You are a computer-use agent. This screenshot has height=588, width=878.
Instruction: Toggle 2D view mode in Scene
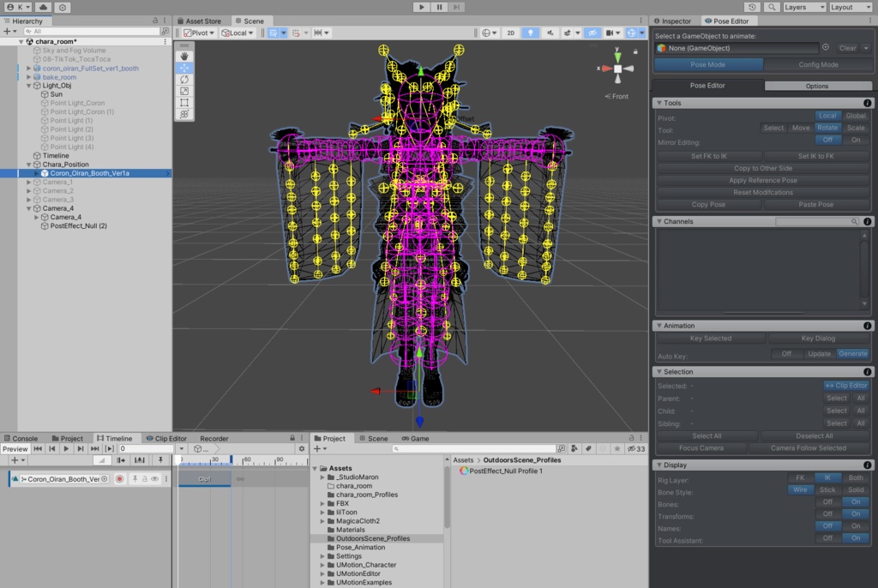[x=510, y=33]
